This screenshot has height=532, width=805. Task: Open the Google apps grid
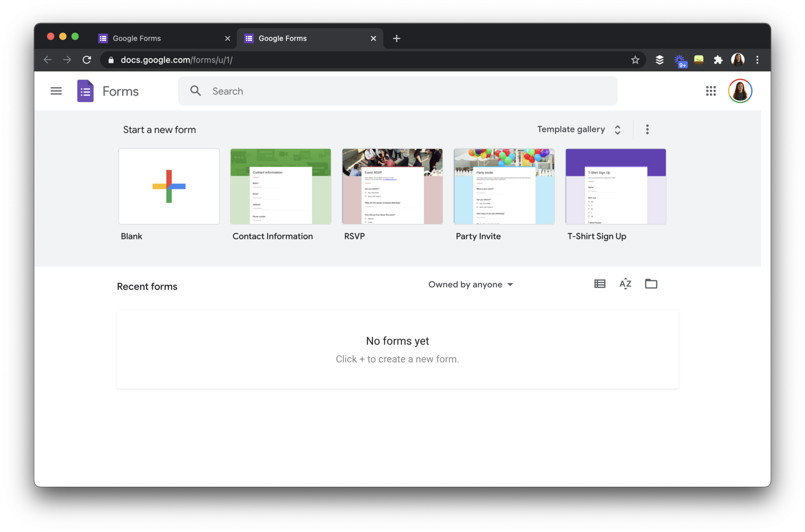pyautogui.click(x=710, y=91)
